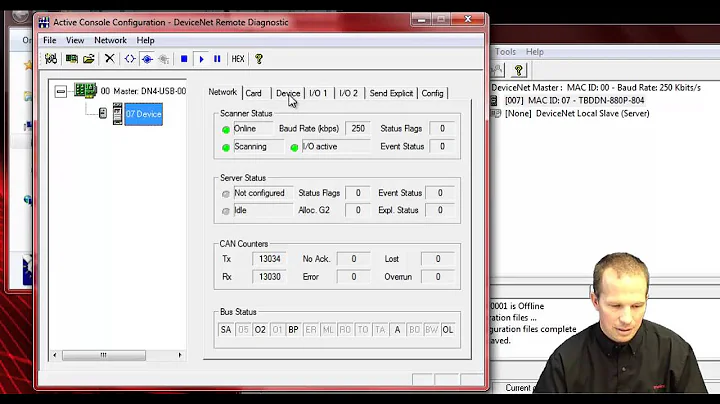This screenshot has width=720, height=404.
Task: Select 07 Device in the tree
Action: tap(143, 114)
